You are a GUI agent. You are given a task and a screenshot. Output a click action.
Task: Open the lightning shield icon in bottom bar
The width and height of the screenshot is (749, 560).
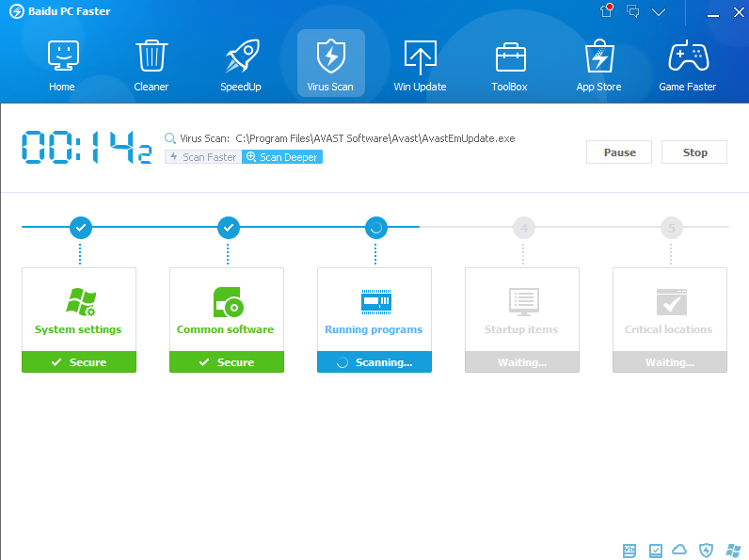(706, 551)
